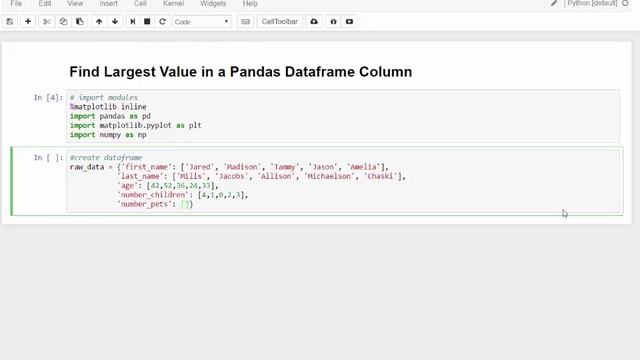Open the Cell menu
The height and width of the screenshot is (360, 640).
(140, 4)
